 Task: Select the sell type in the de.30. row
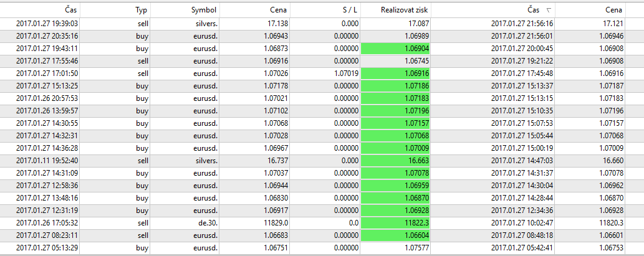143,224
